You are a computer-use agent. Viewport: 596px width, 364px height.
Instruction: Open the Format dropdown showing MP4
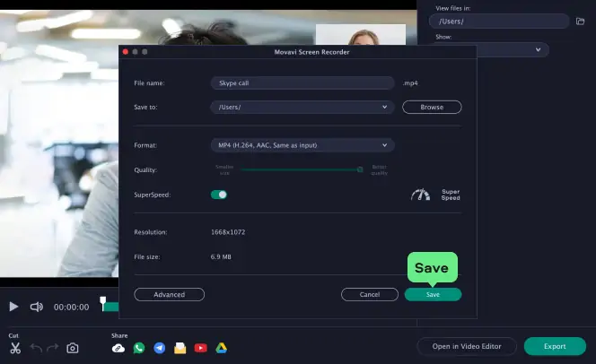pyautogui.click(x=302, y=145)
